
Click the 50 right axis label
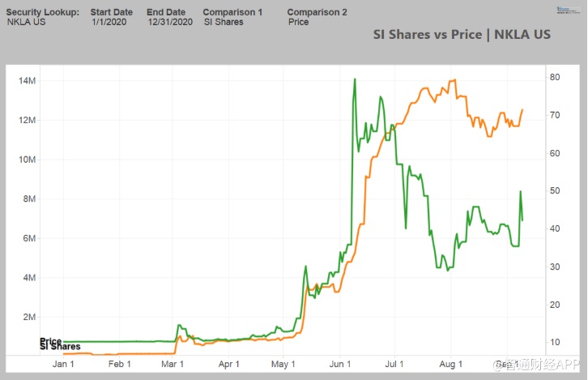tap(555, 190)
